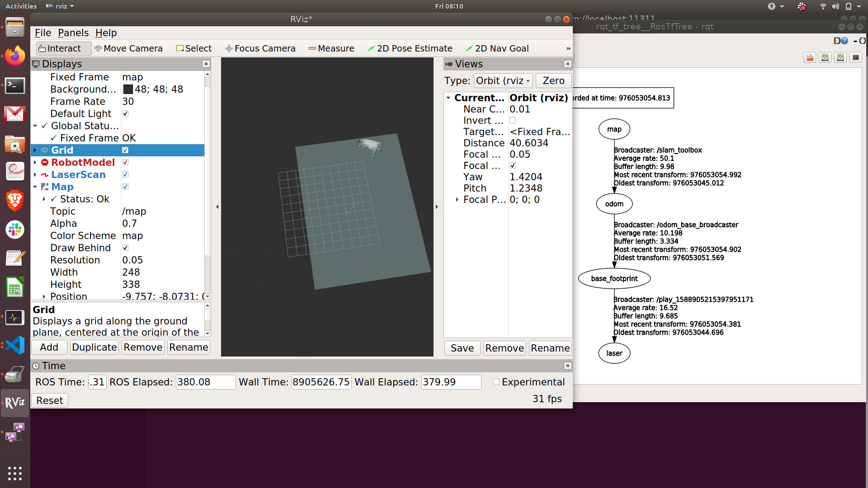868x488 pixels.
Task: Click the Reset button in Time panel
Action: [50, 400]
